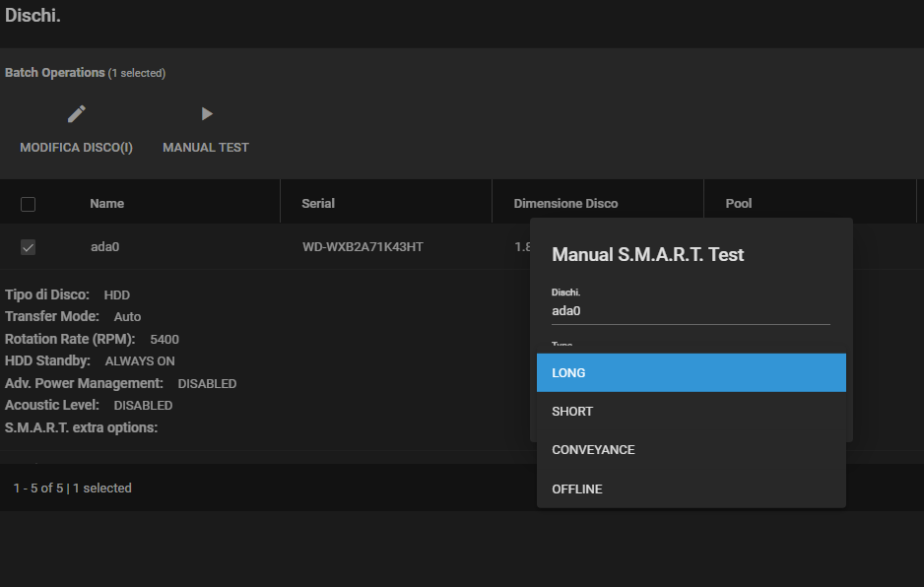924x587 pixels.
Task: Click the Dimensione Disco column header
Action: tap(565, 204)
